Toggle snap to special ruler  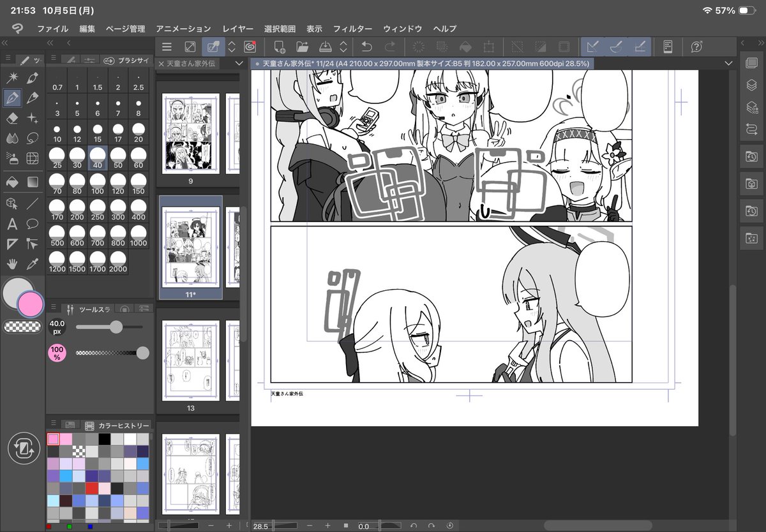point(617,46)
